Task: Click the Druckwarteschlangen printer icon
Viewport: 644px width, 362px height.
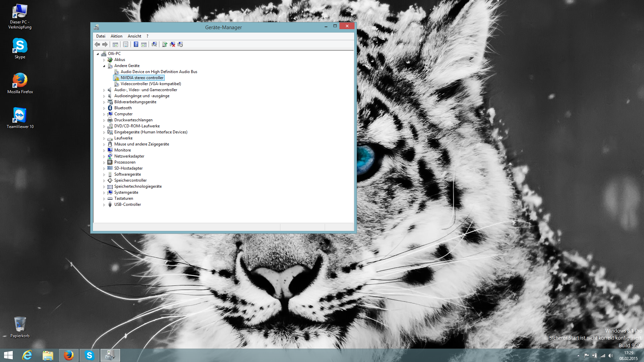Action: tap(110, 120)
